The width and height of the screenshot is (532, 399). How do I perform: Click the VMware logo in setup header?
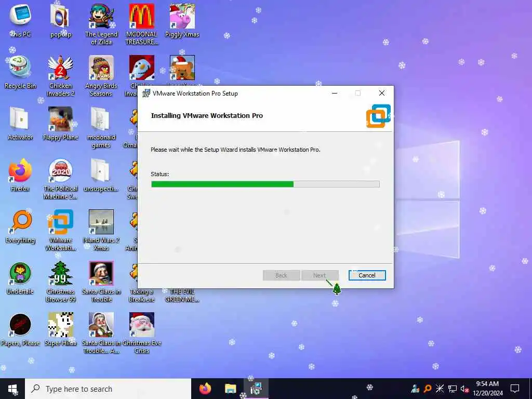coord(378,116)
